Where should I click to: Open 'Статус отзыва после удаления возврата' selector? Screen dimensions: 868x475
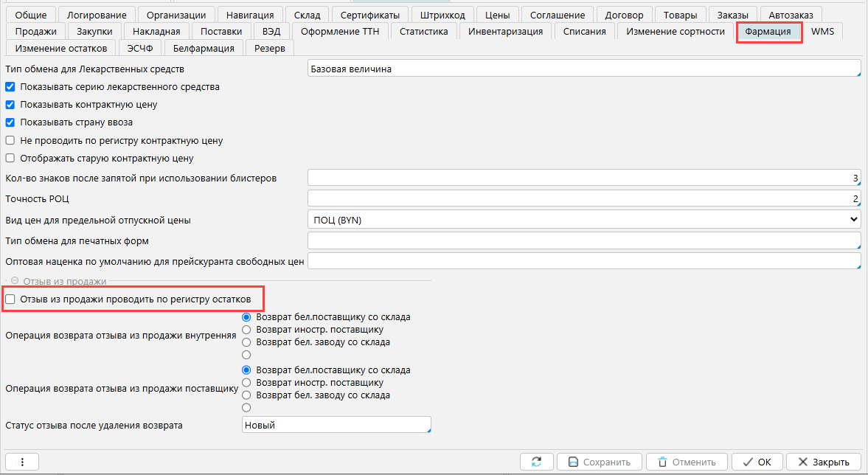pos(336,426)
